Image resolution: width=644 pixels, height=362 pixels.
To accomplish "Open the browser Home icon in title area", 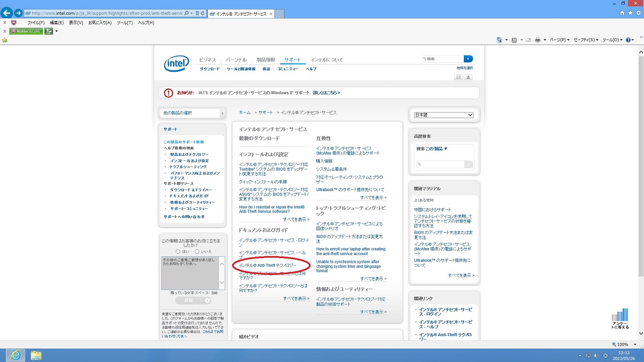I will click(x=622, y=13).
